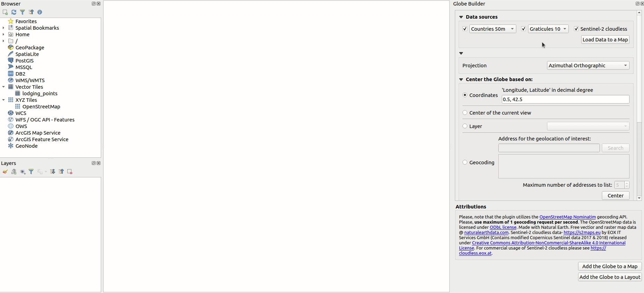Uncheck the Graticules data source checkbox

coord(524,29)
